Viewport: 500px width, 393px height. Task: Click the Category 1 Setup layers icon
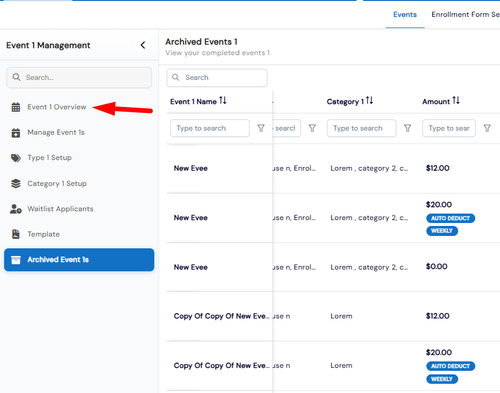tap(16, 183)
